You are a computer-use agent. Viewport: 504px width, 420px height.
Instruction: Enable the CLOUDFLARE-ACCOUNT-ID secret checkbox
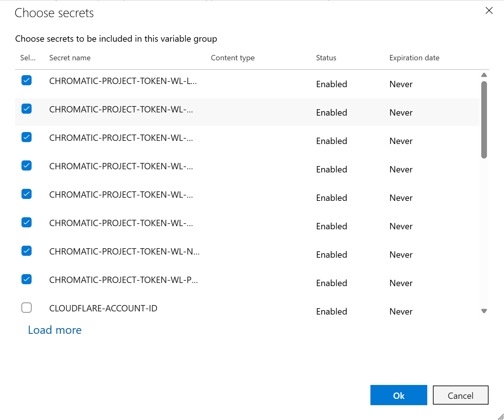pyautogui.click(x=27, y=308)
